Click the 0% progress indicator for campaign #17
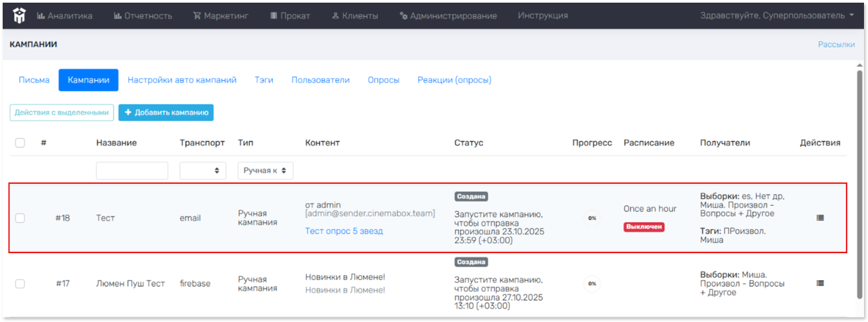 click(592, 283)
